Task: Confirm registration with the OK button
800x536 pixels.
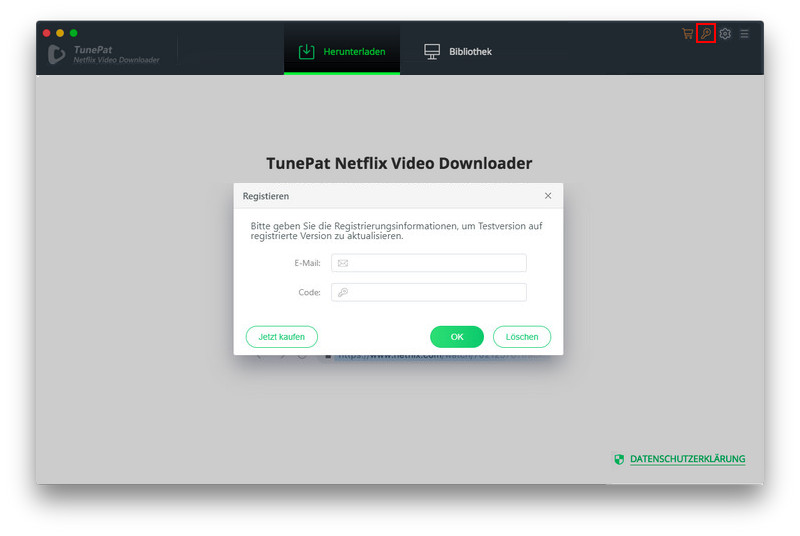Action: 456,337
